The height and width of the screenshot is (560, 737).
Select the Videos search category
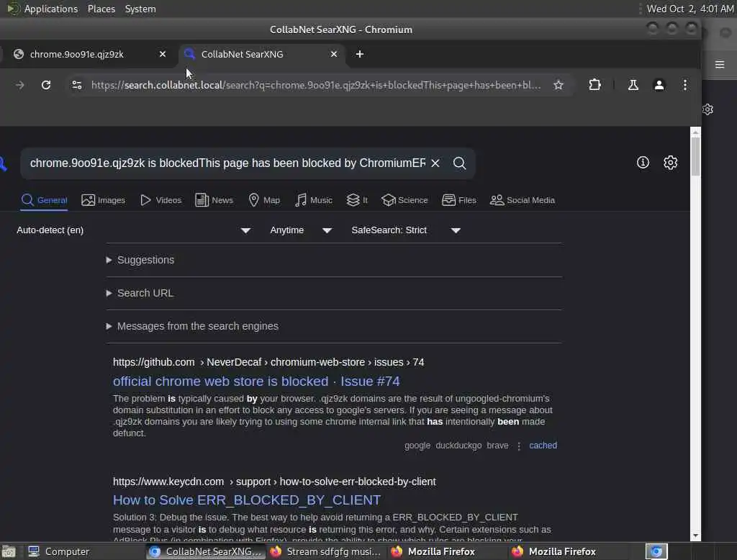(160, 200)
